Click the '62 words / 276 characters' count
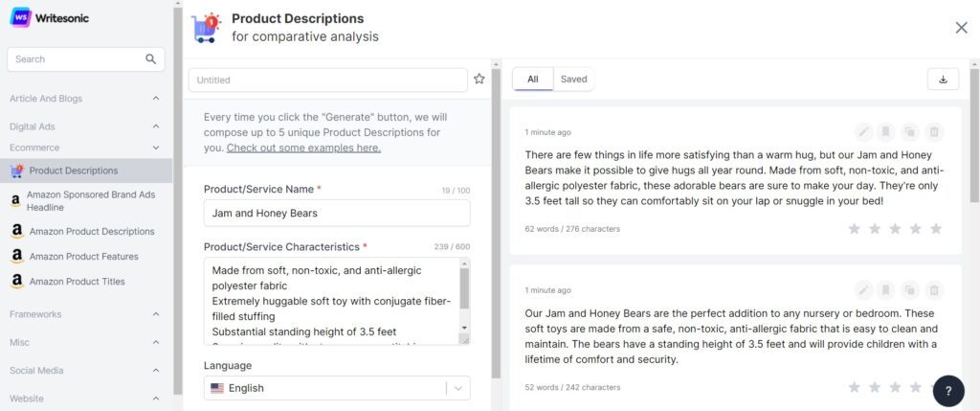Image resolution: width=980 pixels, height=411 pixels. [572, 229]
